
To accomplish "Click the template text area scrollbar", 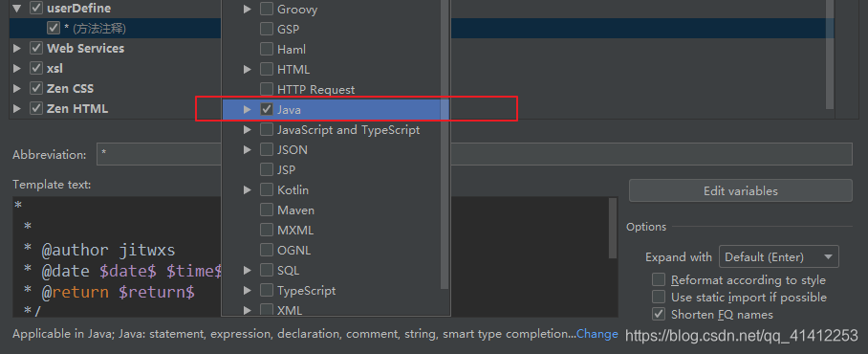I will 612,229.
